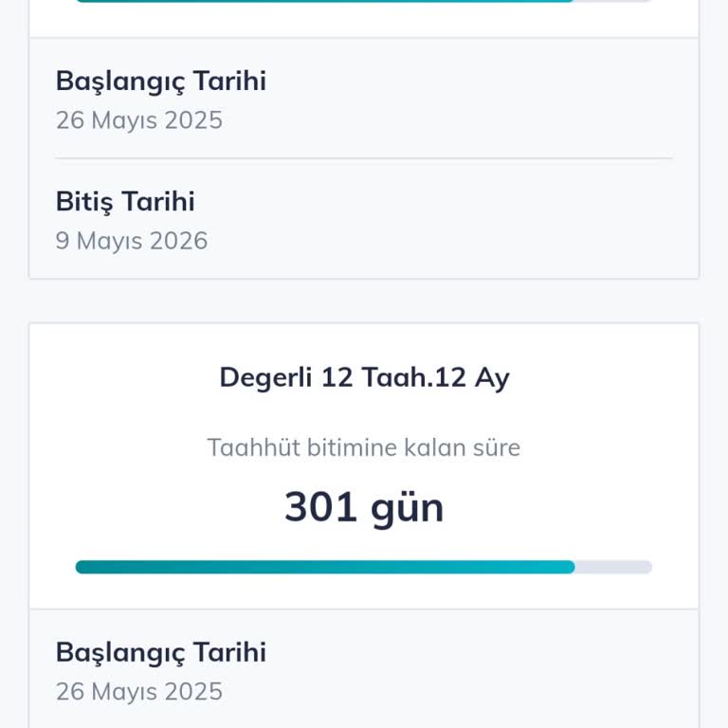Tap Başlangıç Tarihi label above Bitiş Tarihi

point(161,81)
